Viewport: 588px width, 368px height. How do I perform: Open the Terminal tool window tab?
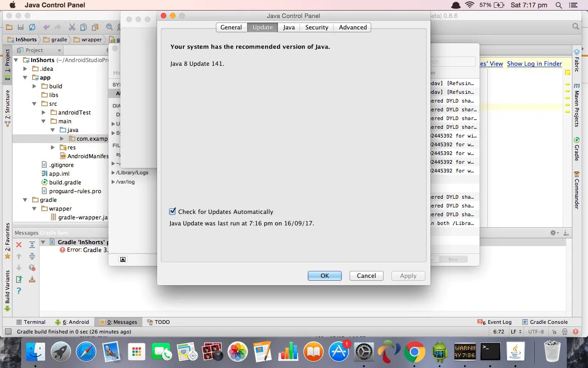[31, 322]
